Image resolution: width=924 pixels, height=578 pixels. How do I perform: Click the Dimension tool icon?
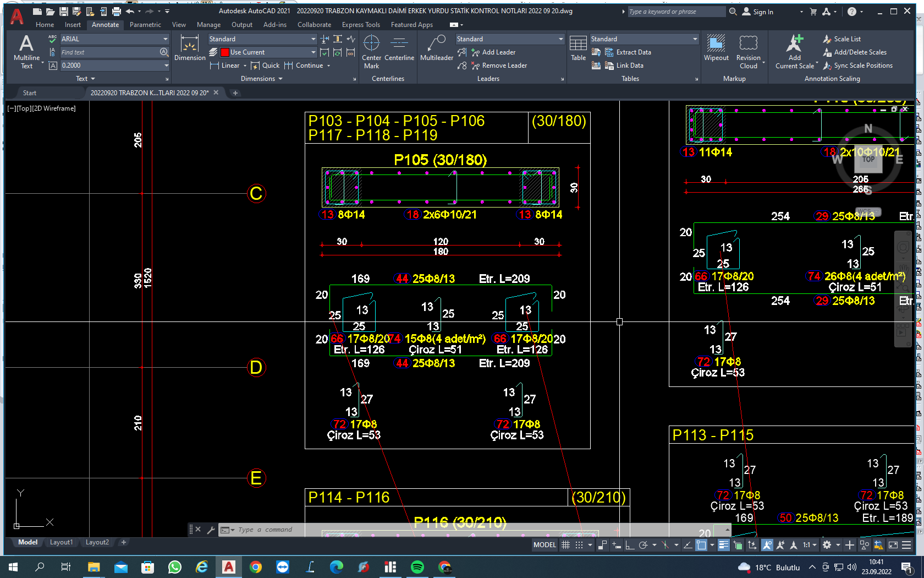(x=190, y=47)
